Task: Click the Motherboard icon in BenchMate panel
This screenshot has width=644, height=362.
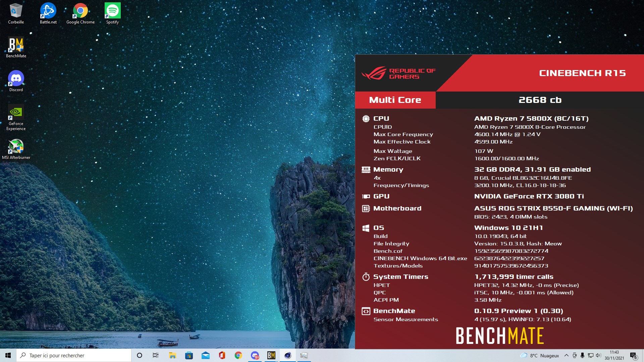Action: pyautogui.click(x=366, y=208)
